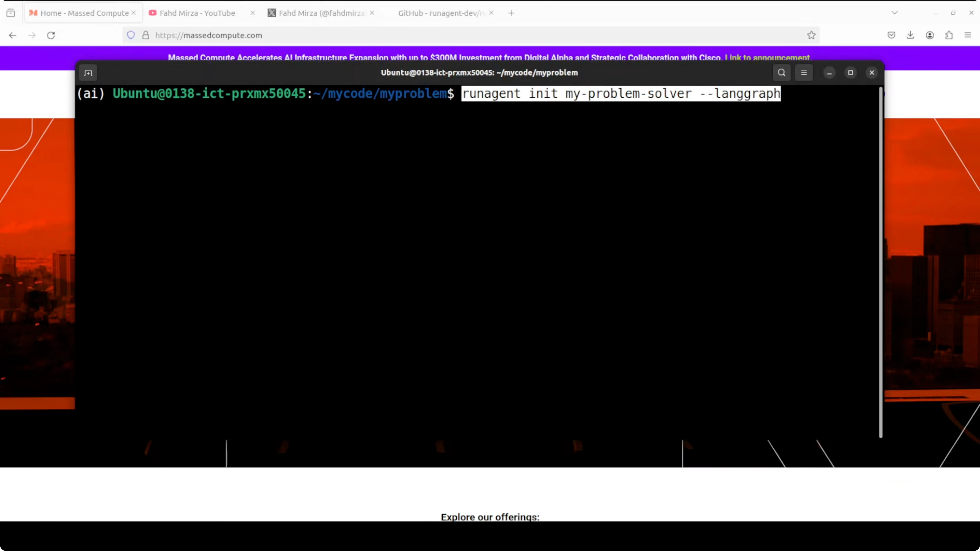The width and height of the screenshot is (980, 551).
Task: Close the Fahd Mirza X tab
Action: click(x=372, y=13)
